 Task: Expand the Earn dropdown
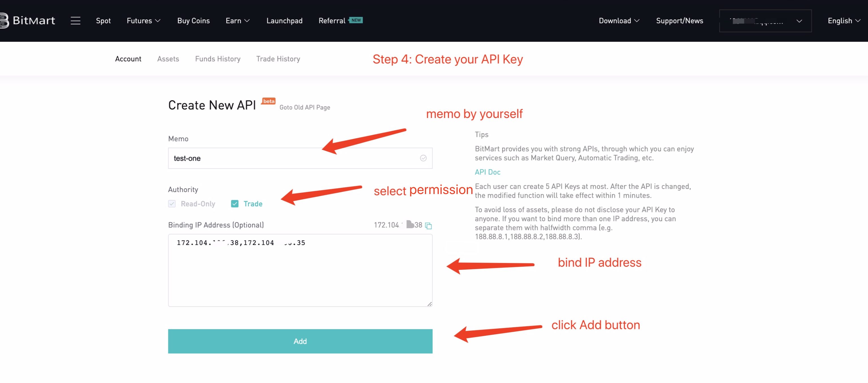coord(237,21)
